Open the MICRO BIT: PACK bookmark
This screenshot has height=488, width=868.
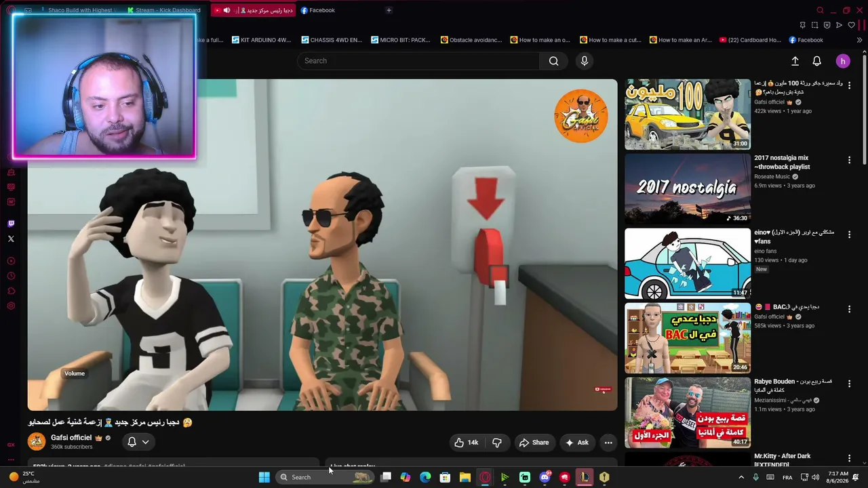pyautogui.click(x=401, y=40)
